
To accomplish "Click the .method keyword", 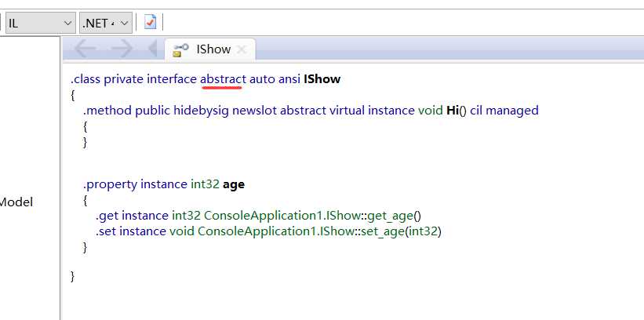I will 107,111.
